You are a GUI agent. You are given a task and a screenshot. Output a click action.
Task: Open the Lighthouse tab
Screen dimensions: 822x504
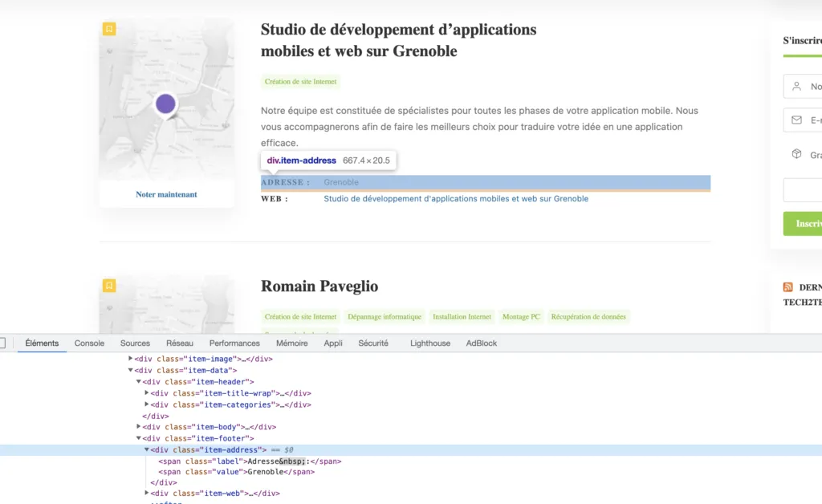430,343
